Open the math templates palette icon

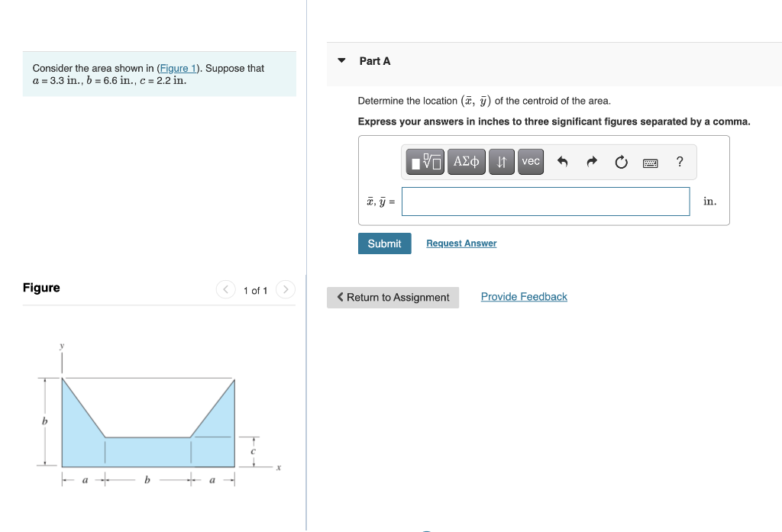425,161
